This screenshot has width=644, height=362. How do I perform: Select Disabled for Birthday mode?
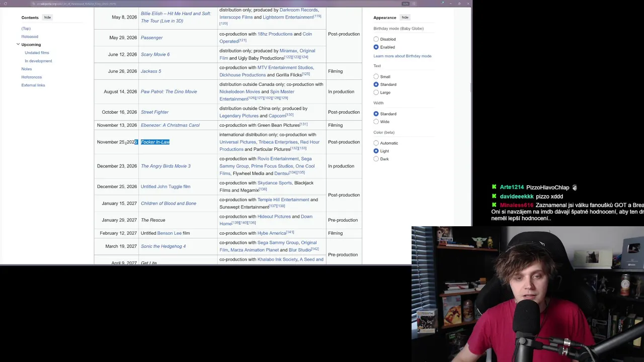pos(376,39)
